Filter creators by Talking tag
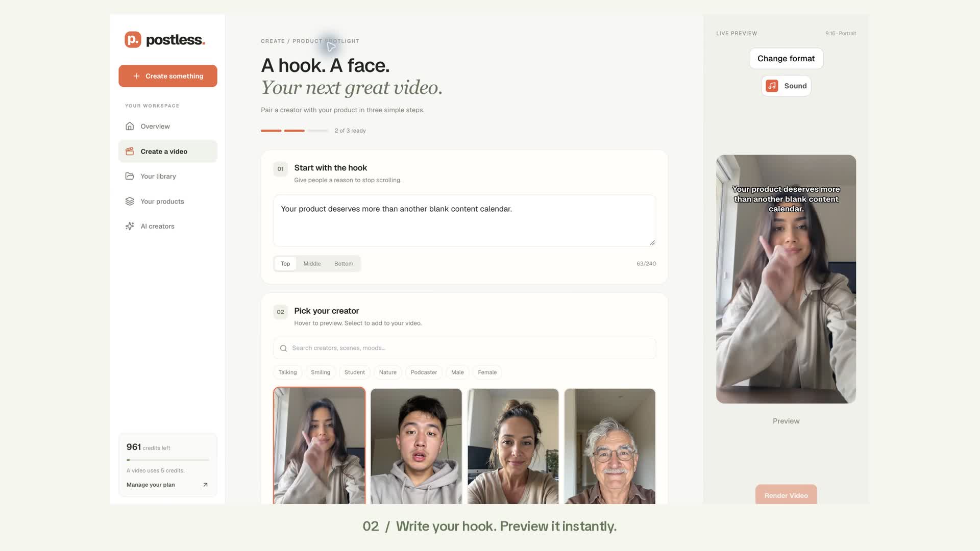 click(x=287, y=372)
